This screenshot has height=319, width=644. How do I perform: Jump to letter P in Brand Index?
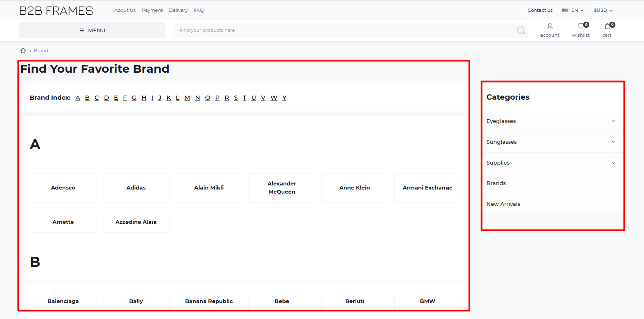tap(217, 98)
